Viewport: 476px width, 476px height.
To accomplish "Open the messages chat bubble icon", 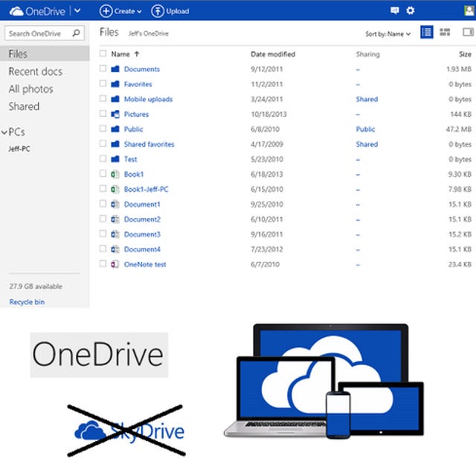I will point(394,10).
